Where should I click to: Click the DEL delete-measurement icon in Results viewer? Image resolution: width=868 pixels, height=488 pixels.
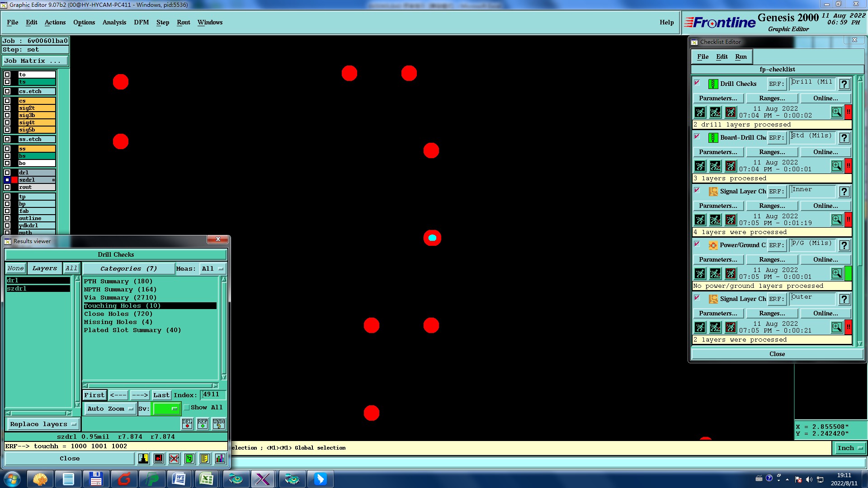187,423
